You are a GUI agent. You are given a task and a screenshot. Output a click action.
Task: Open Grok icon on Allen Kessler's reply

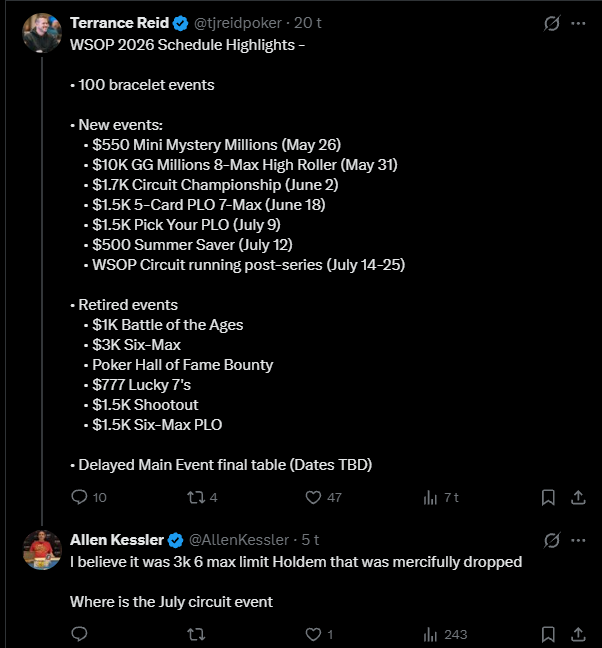(x=549, y=540)
